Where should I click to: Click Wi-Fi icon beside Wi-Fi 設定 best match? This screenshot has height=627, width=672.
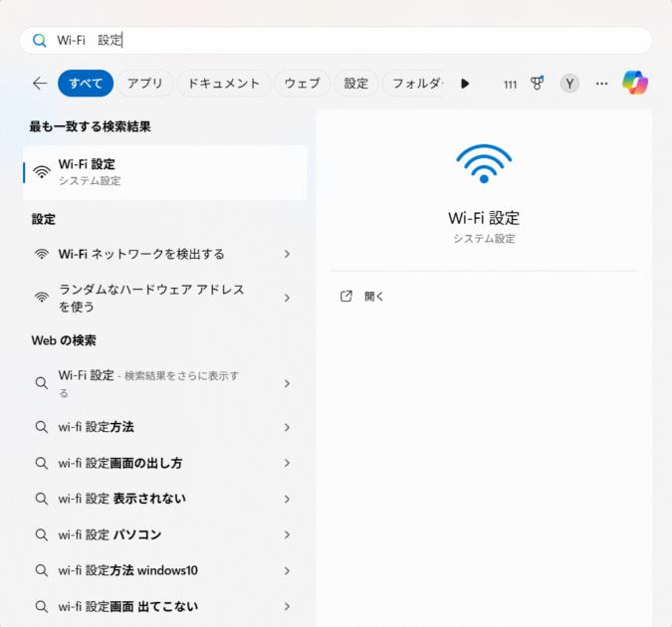[x=42, y=172]
